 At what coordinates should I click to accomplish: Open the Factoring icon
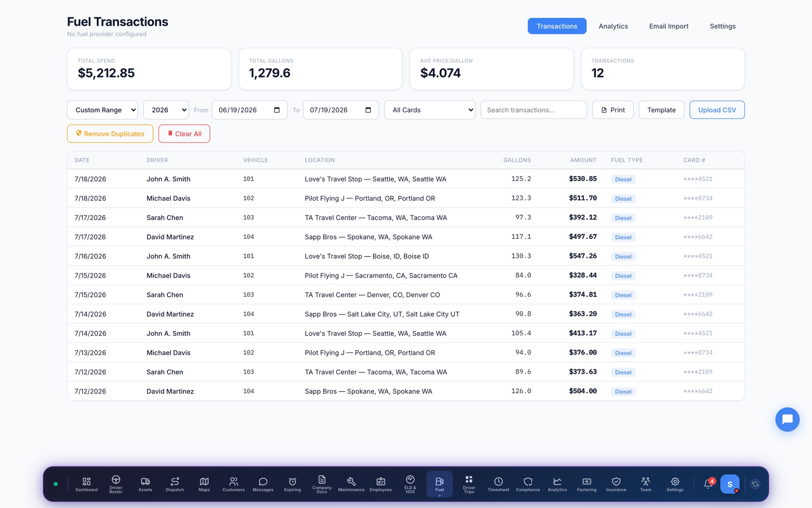point(587,484)
